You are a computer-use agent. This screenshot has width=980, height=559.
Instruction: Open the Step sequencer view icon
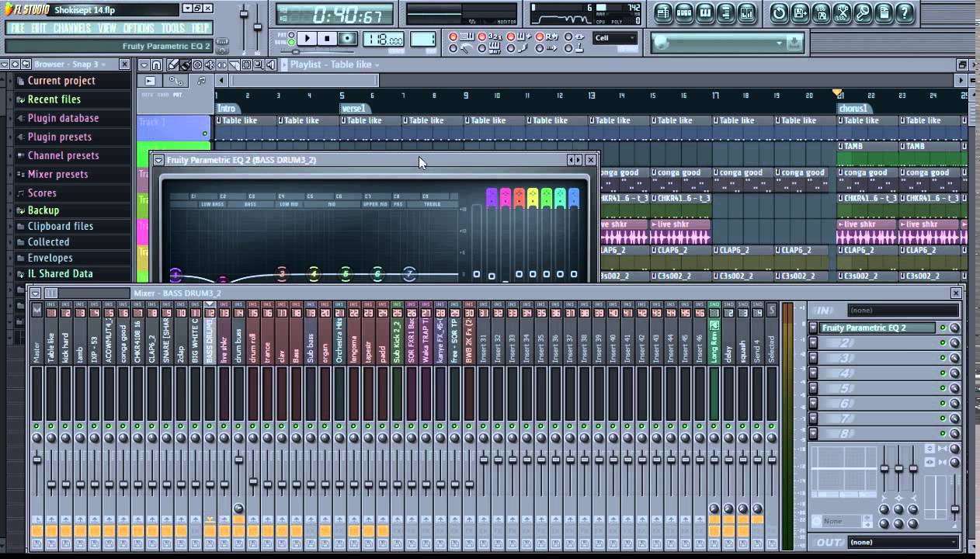point(685,12)
